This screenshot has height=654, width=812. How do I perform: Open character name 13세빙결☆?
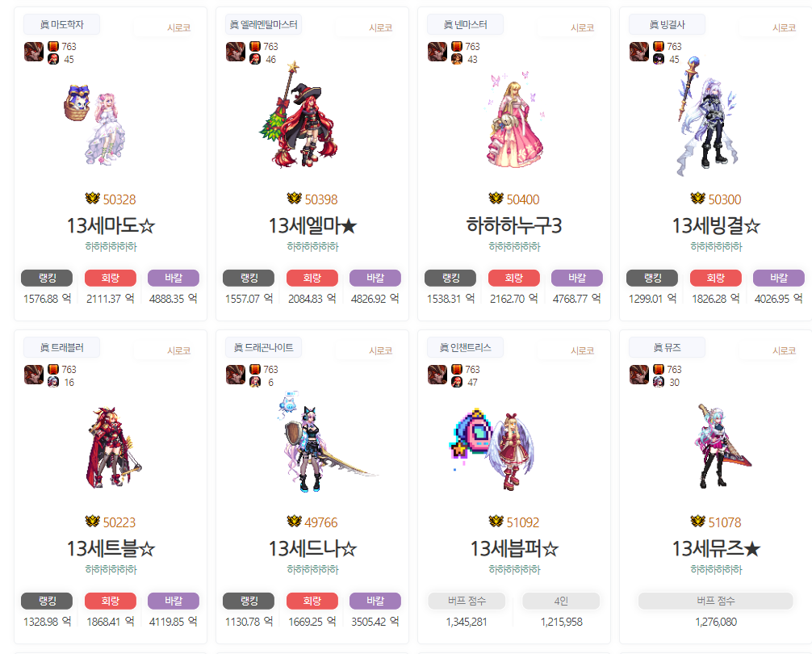pos(716,226)
